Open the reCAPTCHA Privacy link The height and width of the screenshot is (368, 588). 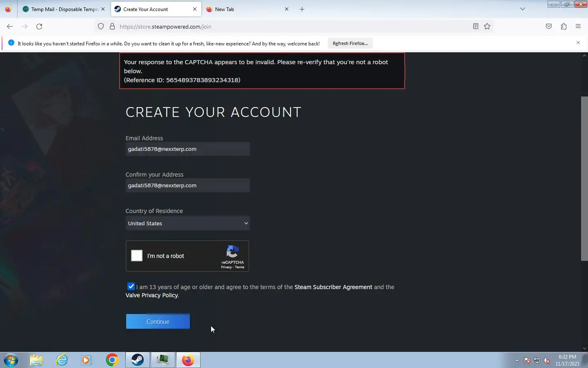click(x=226, y=267)
